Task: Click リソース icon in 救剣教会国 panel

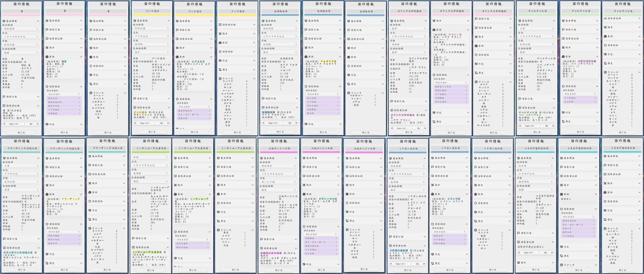Action: (x=348, y=93)
